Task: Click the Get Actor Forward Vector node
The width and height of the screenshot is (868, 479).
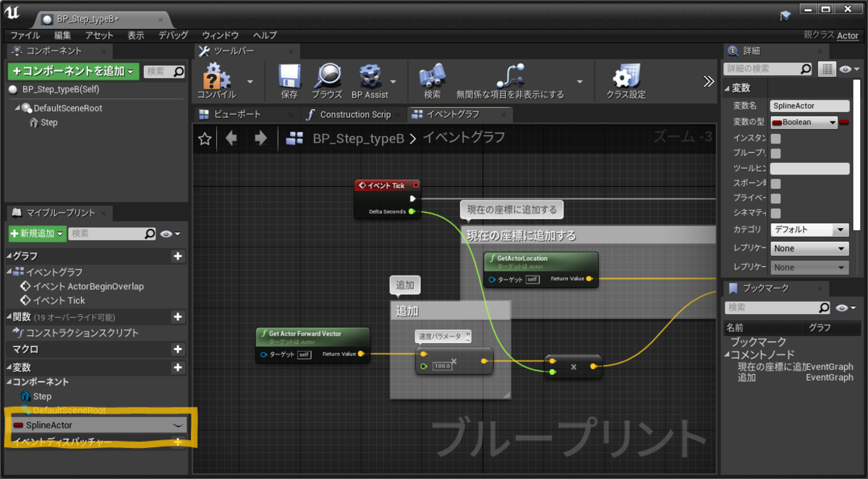Action: pyautogui.click(x=313, y=345)
